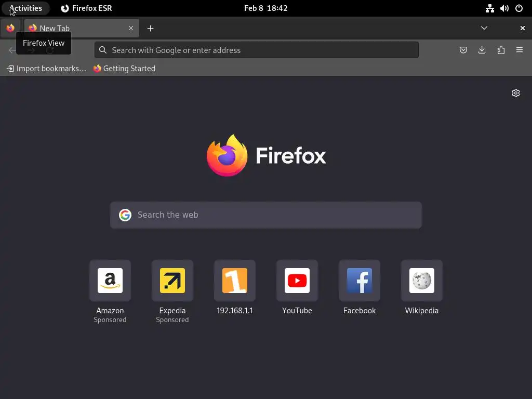Open the Downloads panel
This screenshot has width=532, height=399.
click(482, 50)
